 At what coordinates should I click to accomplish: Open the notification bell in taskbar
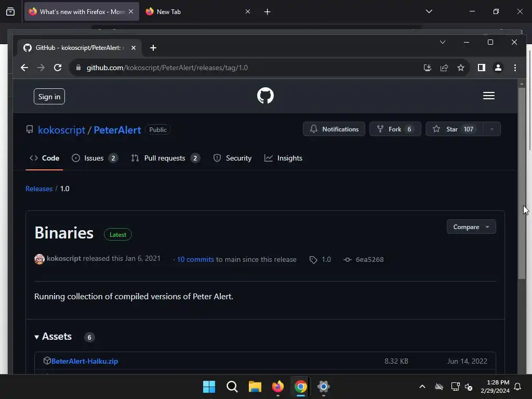point(517,387)
